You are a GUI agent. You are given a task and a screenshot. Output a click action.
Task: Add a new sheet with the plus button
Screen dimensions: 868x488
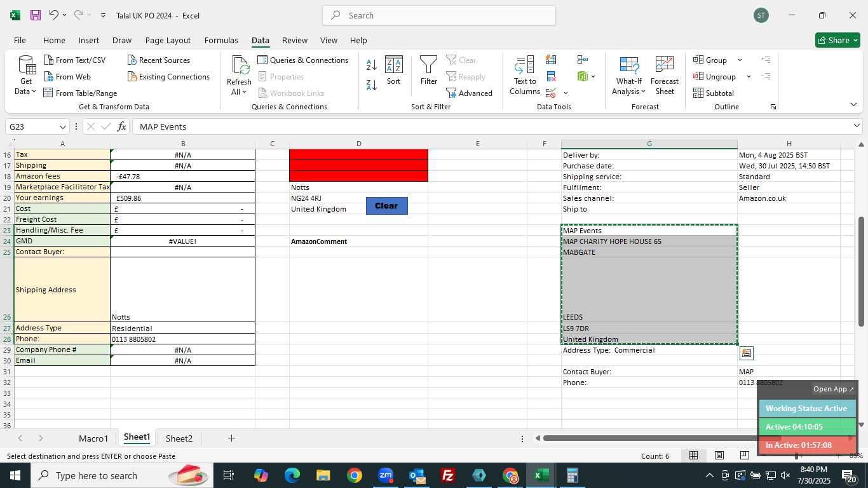click(231, 438)
